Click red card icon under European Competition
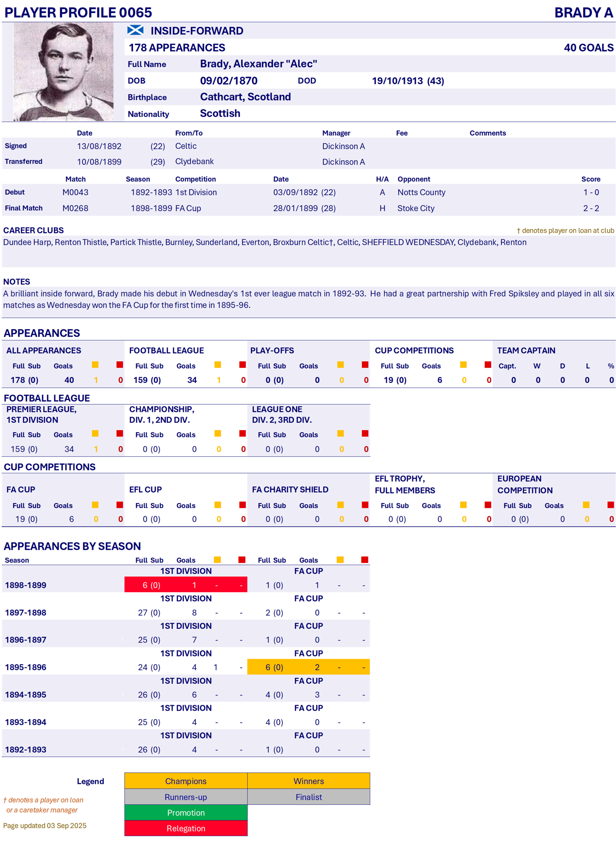616x852 pixels. click(611, 505)
